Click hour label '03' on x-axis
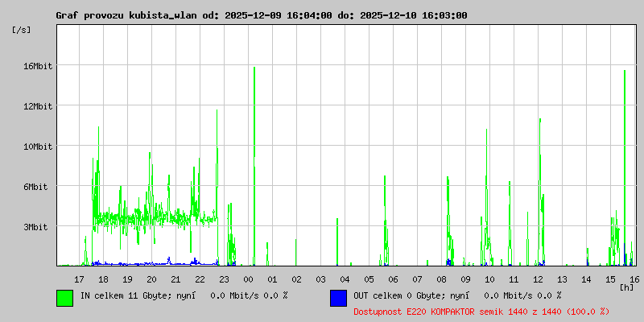 (320, 279)
